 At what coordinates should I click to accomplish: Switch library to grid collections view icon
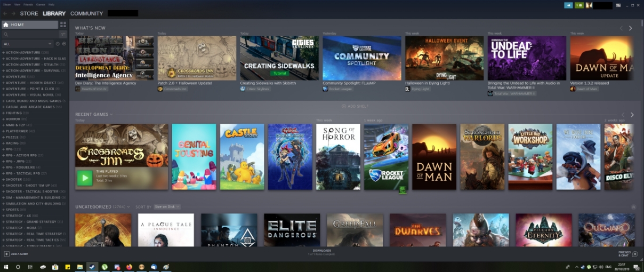click(63, 25)
